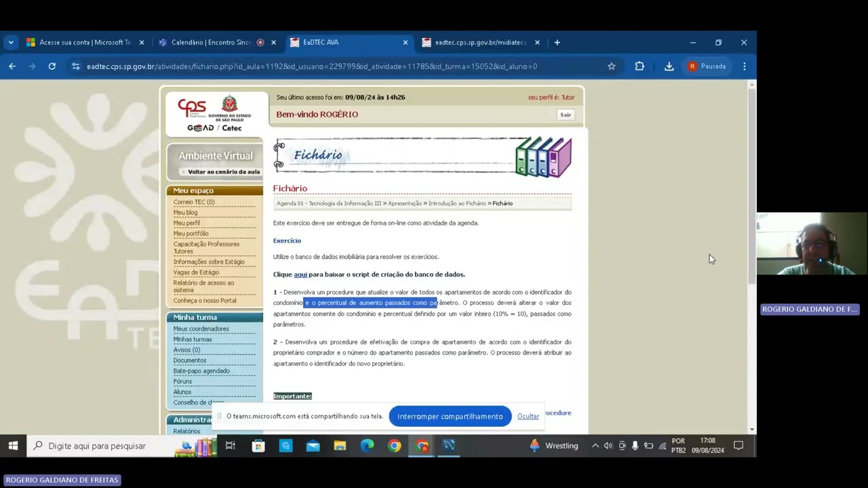
Task: Click Agenda 01 - Tecnologia da Informação III breadcrumb
Action: 329,203
